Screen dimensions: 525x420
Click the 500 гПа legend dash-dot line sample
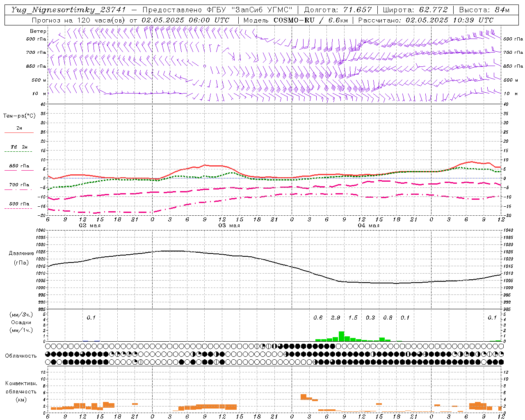tap(18, 209)
